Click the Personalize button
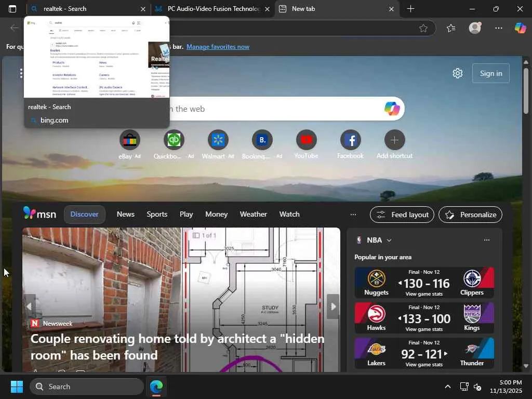 point(470,215)
